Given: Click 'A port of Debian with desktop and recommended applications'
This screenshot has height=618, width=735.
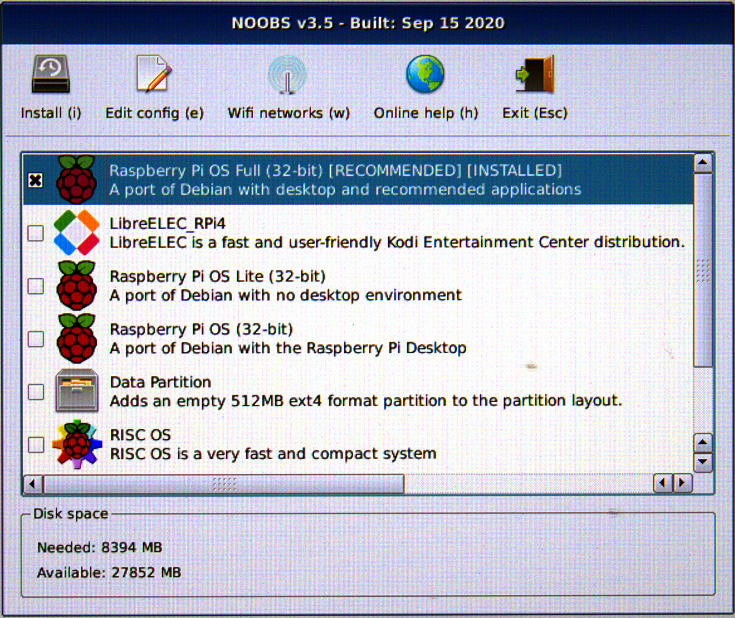Looking at the screenshot, I should [x=345, y=189].
